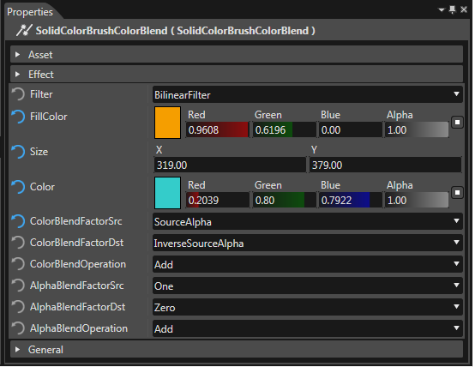Expand the Effect section header

(236, 74)
